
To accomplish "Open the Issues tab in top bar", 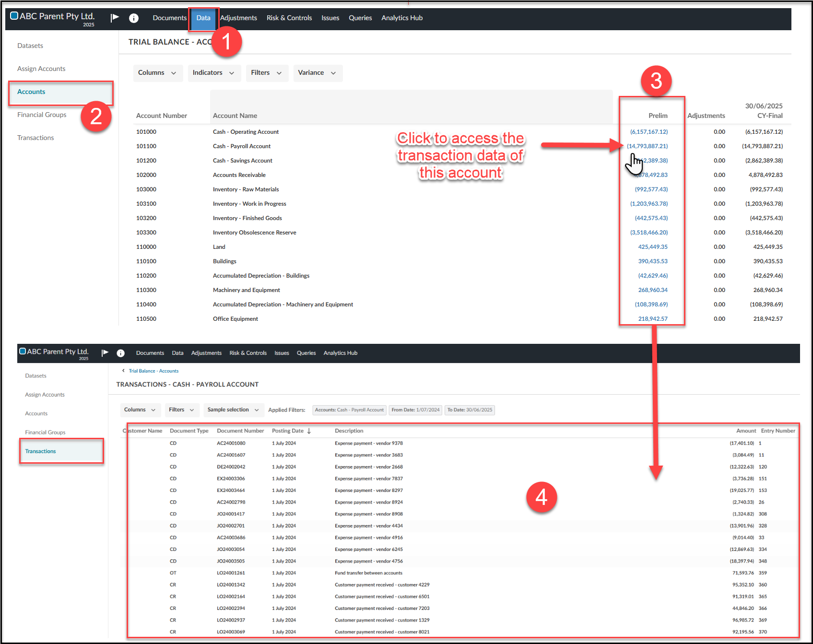I will 330,18.
